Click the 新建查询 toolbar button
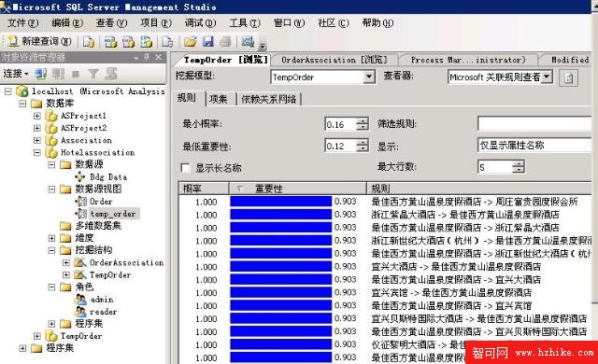 [x=40, y=41]
